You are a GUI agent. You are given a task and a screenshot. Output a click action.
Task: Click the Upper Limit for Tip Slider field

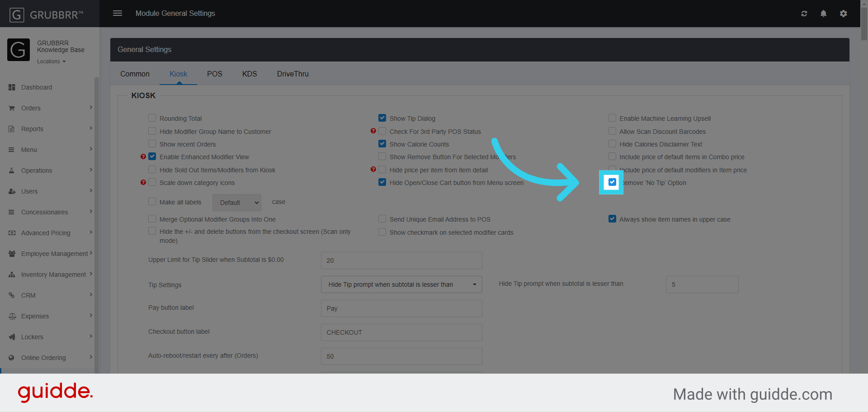(401, 260)
